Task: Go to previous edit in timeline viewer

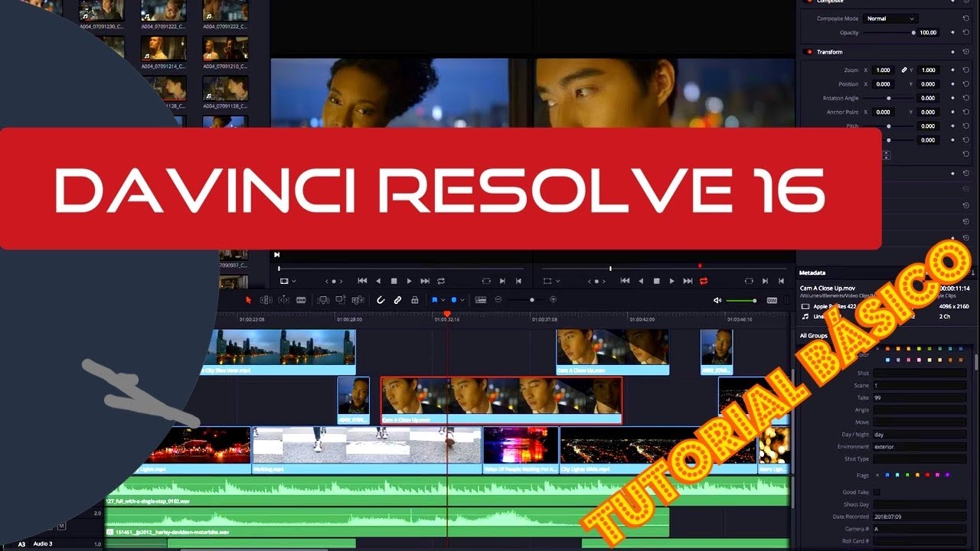Action: (x=625, y=281)
